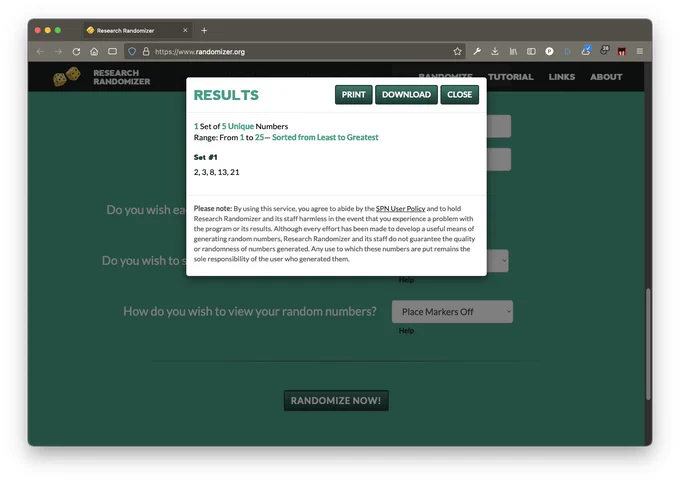Click the cloud checkmark extension icon
680x483 pixels.
click(586, 50)
